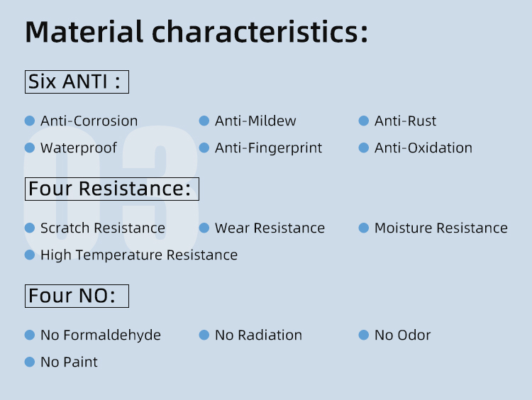This screenshot has width=532, height=400.
Task: Click the faded 03 watermark number
Action: pyautogui.click(x=111, y=194)
